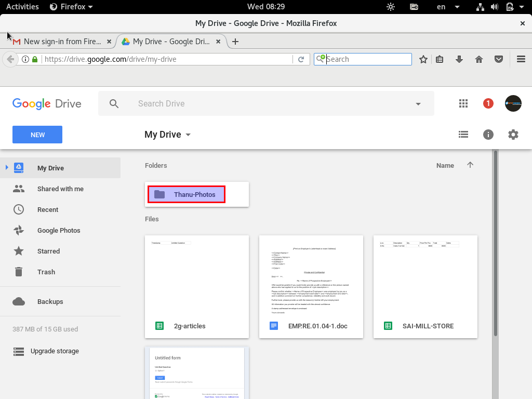Image resolution: width=532 pixels, height=399 pixels.
Task: Open the Google apps grid icon
Action: [463, 103]
